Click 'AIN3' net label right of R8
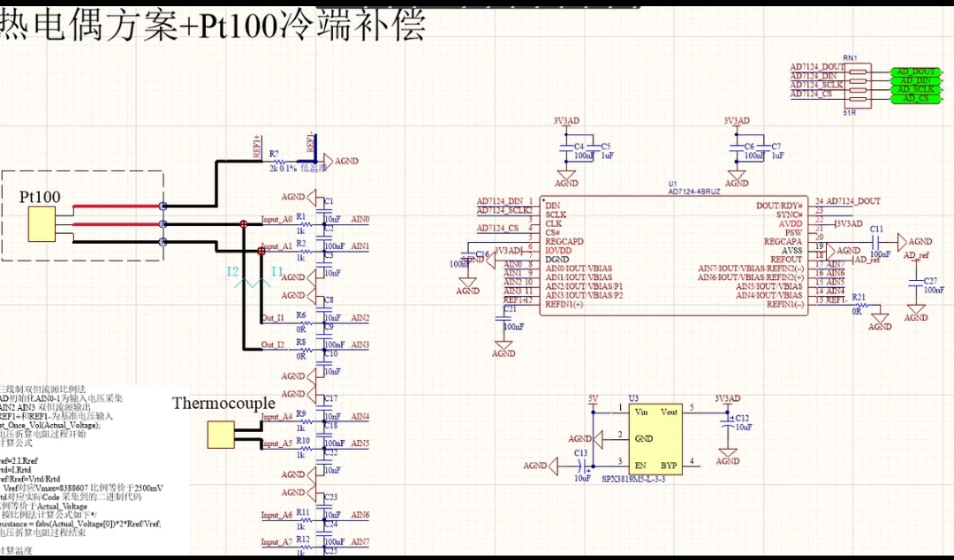The width and height of the screenshot is (954, 560). pyautogui.click(x=360, y=344)
